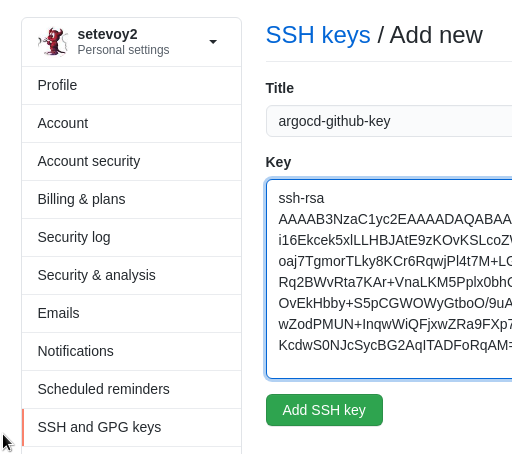Viewport: 512px width, 454px height.
Task: Click inside the Key textarea
Action: (x=389, y=279)
